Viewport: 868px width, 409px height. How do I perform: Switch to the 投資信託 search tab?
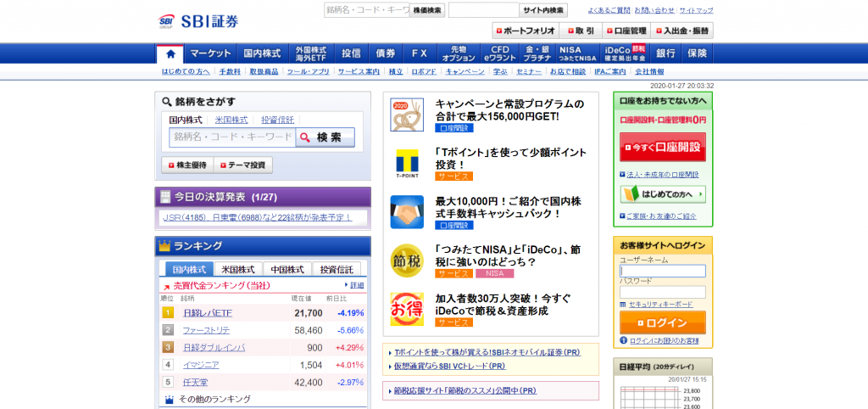click(278, 120)
